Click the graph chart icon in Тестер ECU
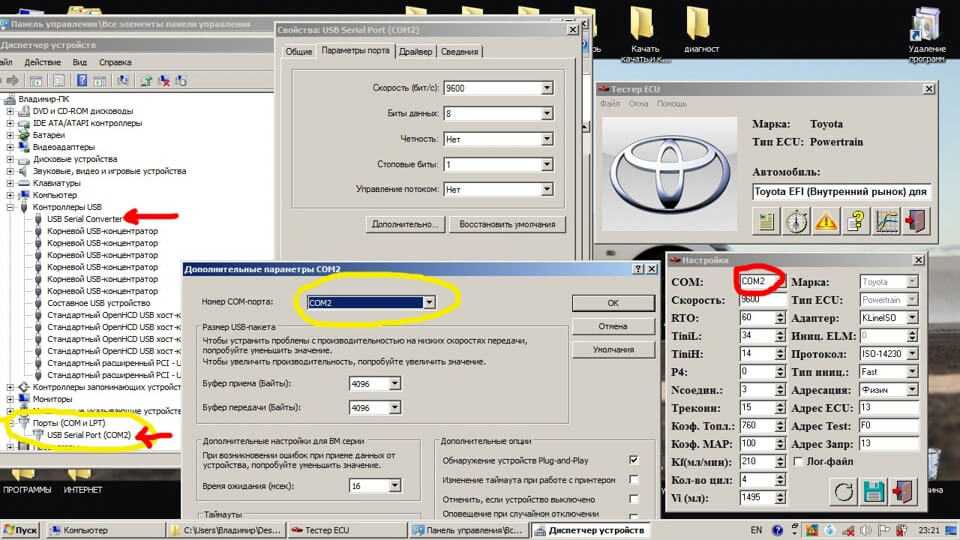Viewport: 960px width, 540px height. tap(886, 220)
